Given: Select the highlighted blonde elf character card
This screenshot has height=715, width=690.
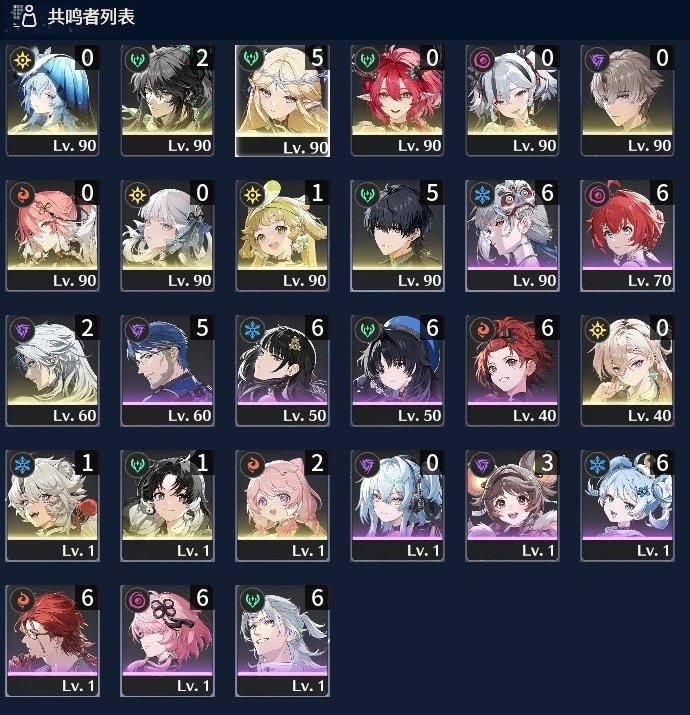Looking at the screenshot, I should 282,101.
